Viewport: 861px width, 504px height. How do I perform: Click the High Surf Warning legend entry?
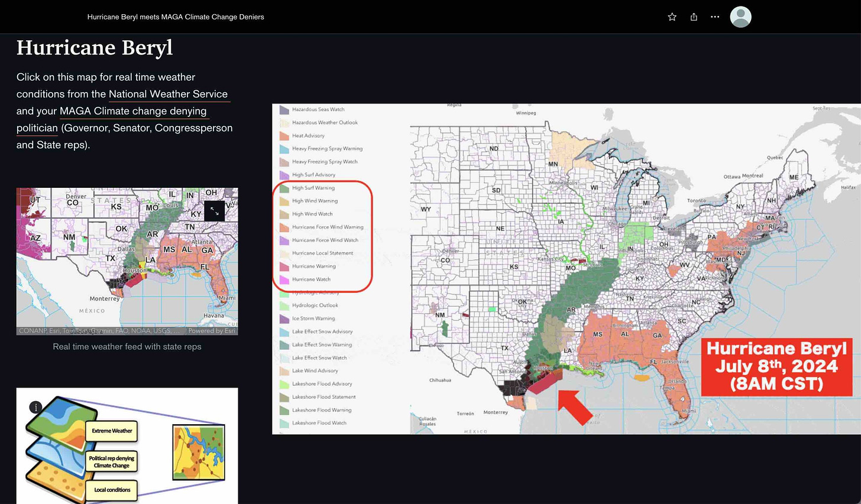point(307,188)
